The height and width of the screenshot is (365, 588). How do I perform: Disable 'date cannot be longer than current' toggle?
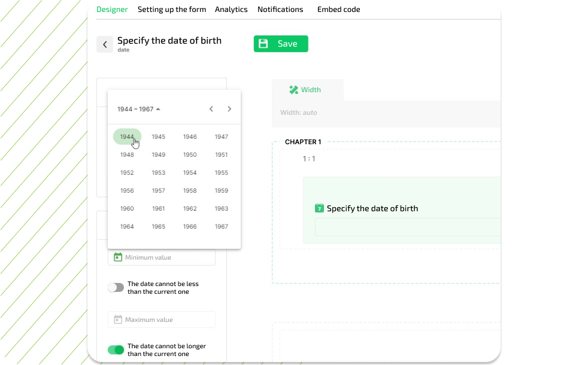116,350
